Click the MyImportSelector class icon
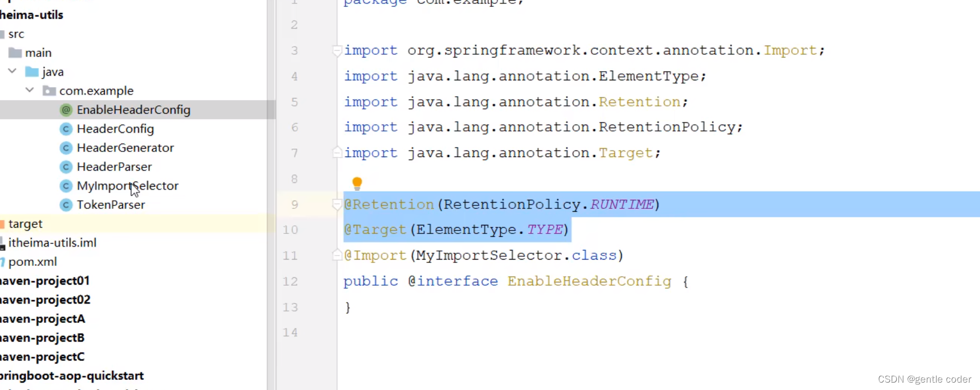Image resolution: width=980 pixels, height=390 pixels. [x=66, y=186]
